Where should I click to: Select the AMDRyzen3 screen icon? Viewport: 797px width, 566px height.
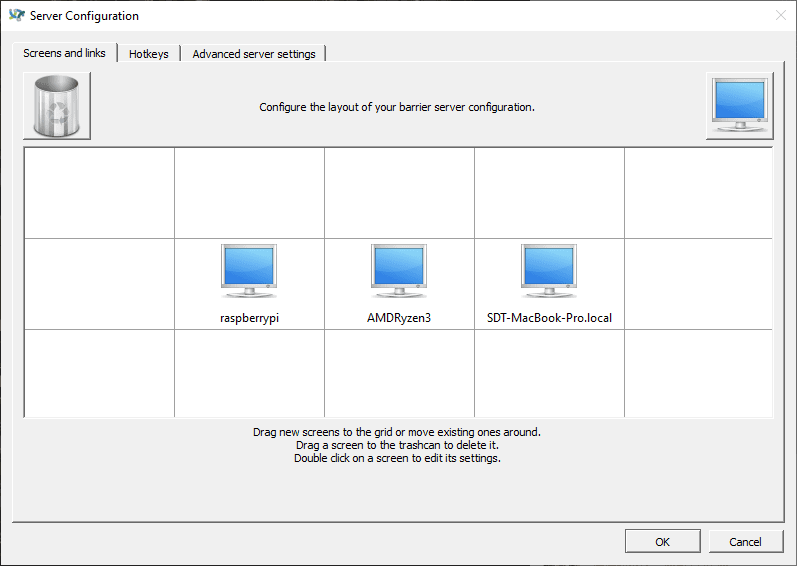399,273
